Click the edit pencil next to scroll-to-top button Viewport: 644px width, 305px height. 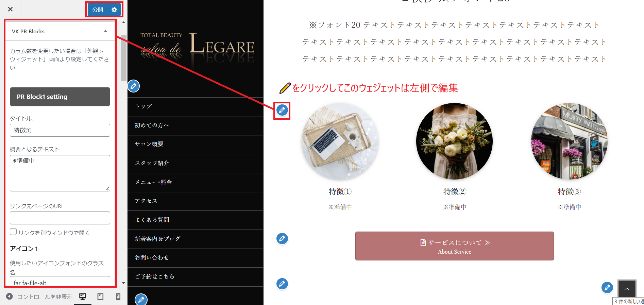click(x=607, y=288)
